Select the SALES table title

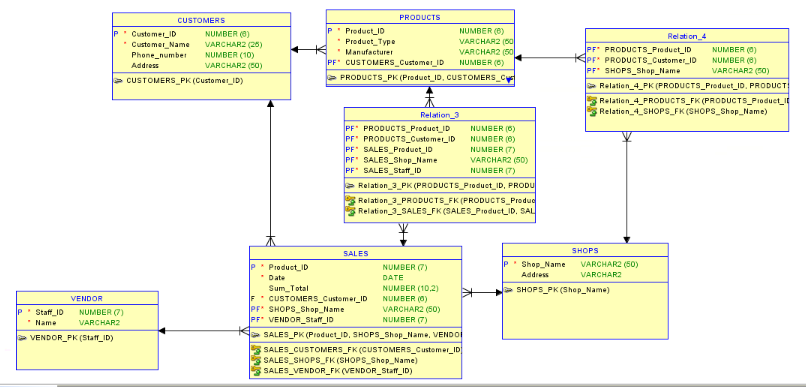pos(355,254)
